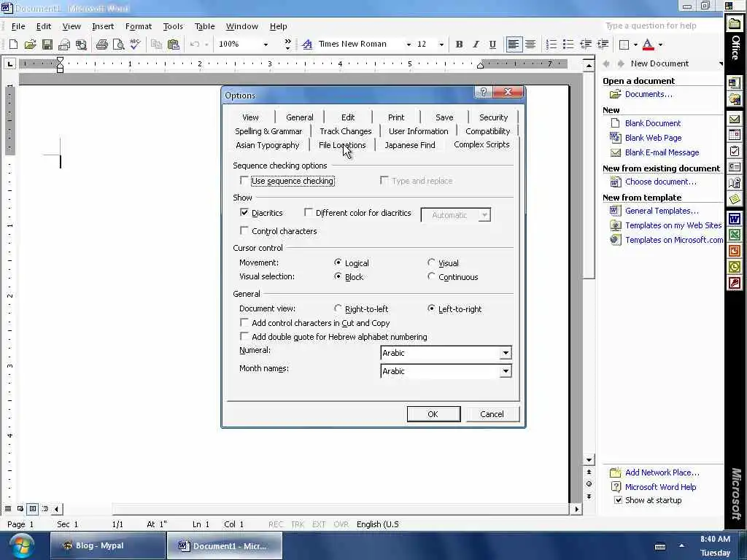
Task: Open the Numeral dropdown
Action: 506,353
